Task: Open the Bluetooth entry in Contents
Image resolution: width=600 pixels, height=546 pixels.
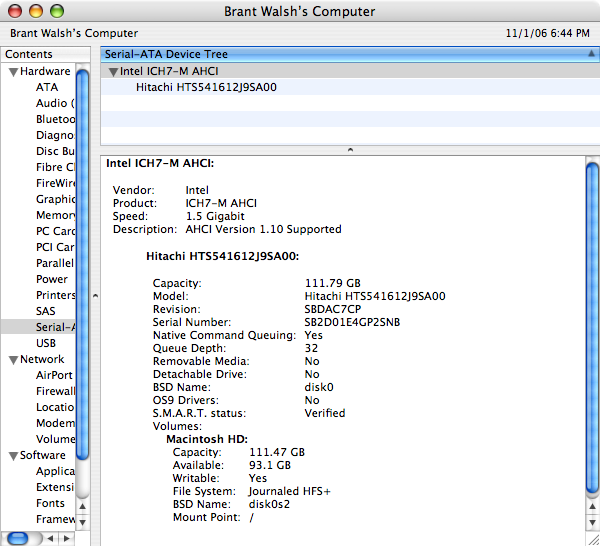Action: click(55, 119)
